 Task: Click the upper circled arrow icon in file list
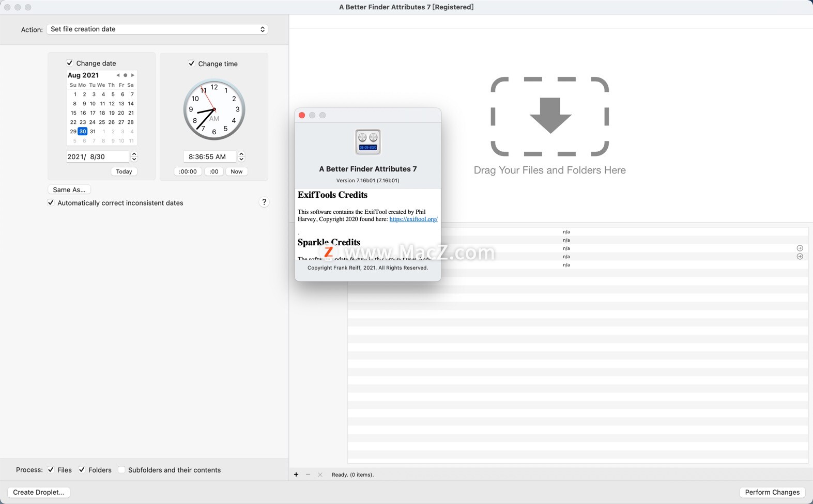[x=800, y=248]
